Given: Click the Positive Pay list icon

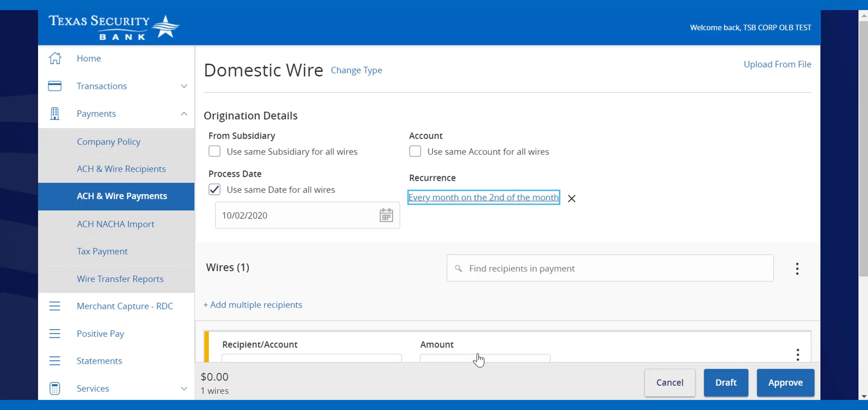Looking at the screenshot, I should [x=55, y=333].
